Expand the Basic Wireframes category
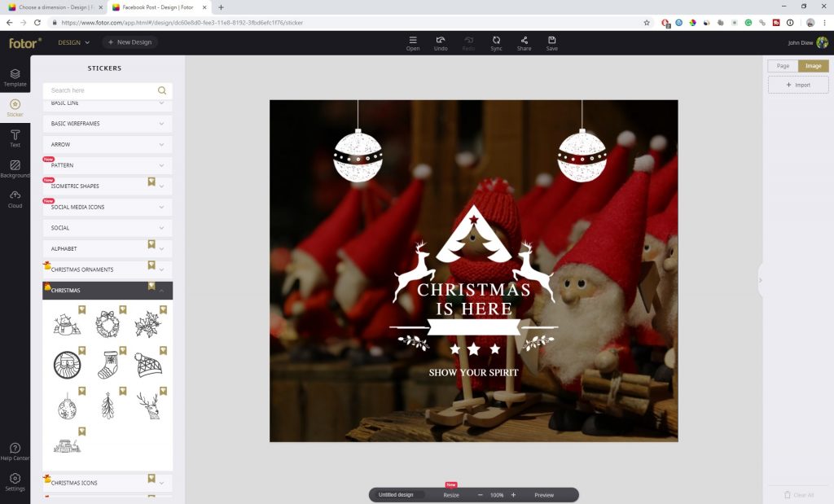 click(108, 123)
